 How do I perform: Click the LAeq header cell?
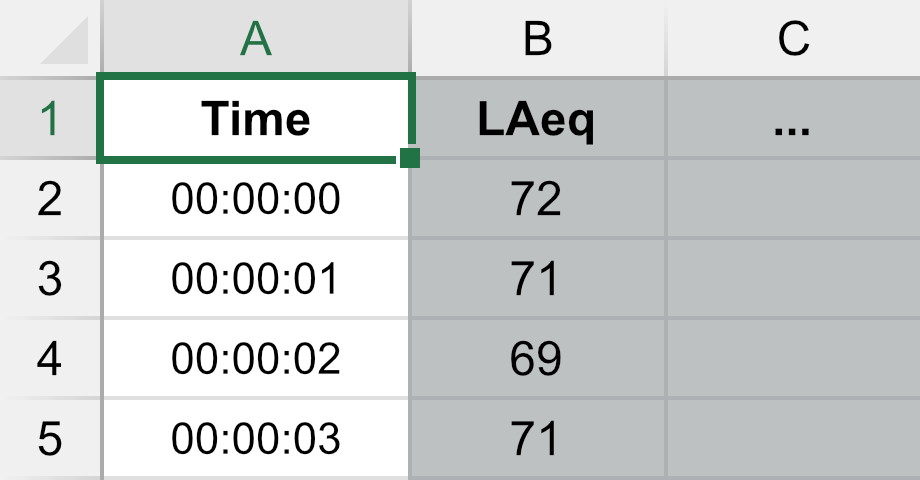(537, 118)
